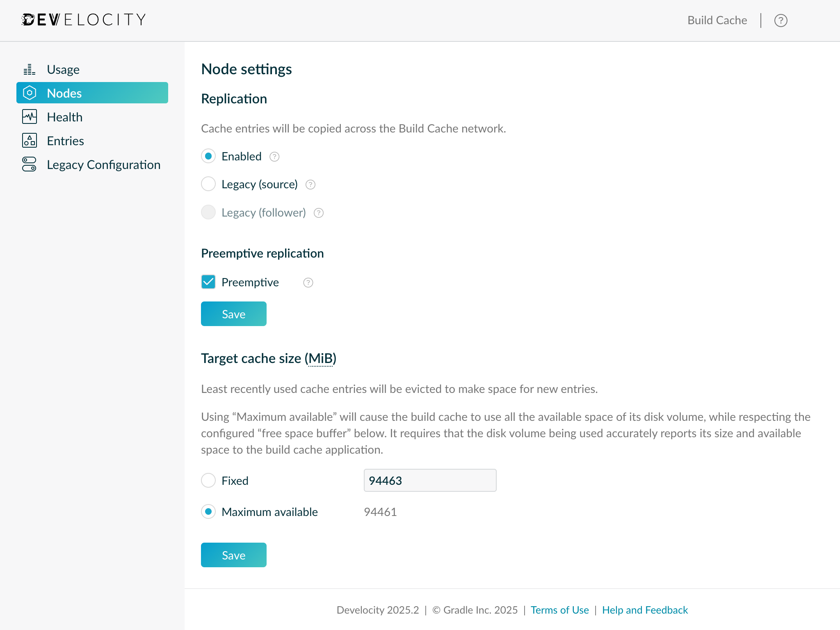Uncheck the Preemptive checkbox

(208, 282)
